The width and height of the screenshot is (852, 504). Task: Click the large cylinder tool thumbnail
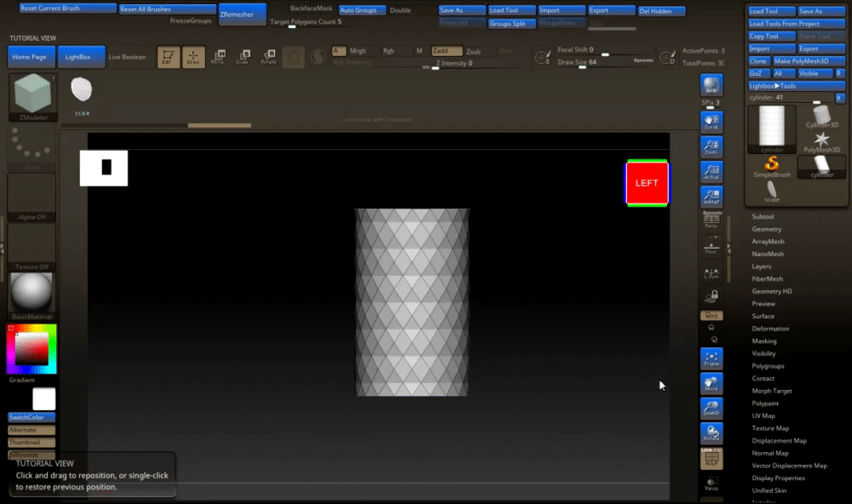772,129
